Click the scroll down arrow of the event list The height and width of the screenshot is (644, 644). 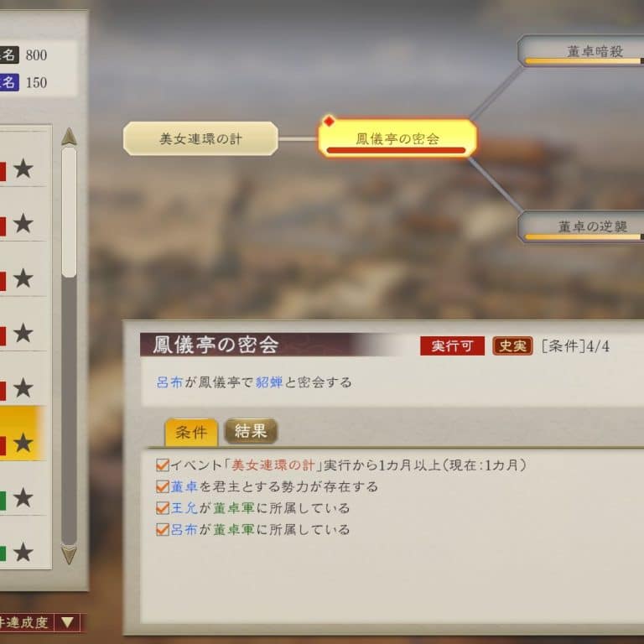[69, 554]
